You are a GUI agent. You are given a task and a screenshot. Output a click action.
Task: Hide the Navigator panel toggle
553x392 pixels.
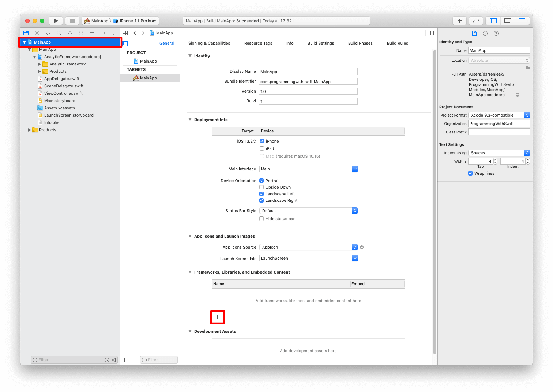[493, 21]
